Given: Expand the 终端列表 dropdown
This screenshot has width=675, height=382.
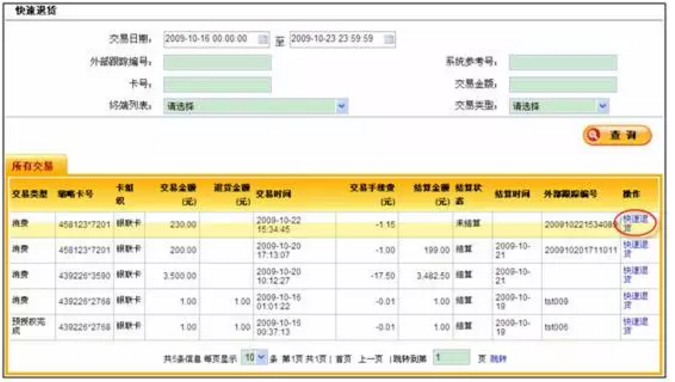Looking at the screenshot, I should click(x=256, y=106).
